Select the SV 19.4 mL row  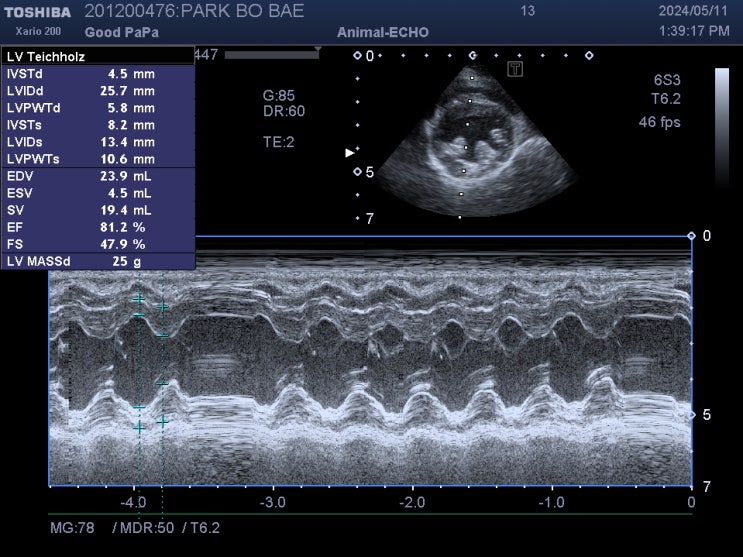98,210
